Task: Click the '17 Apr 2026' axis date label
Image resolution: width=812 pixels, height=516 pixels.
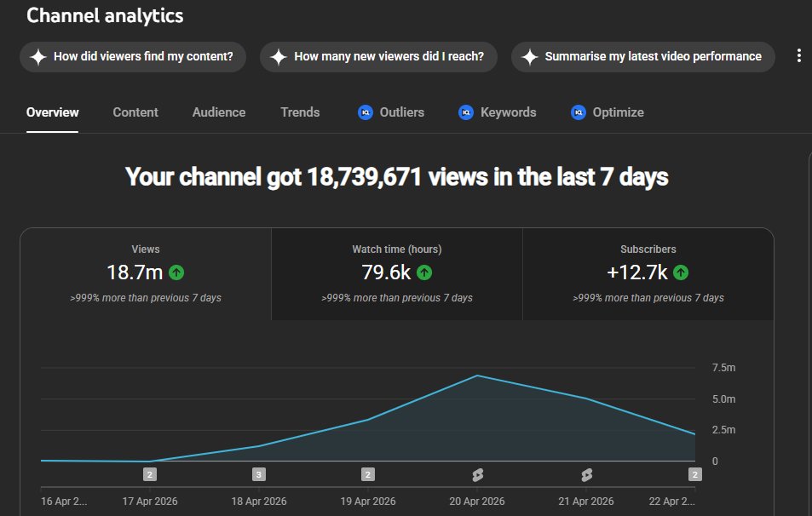Action: tap(150, 501)
